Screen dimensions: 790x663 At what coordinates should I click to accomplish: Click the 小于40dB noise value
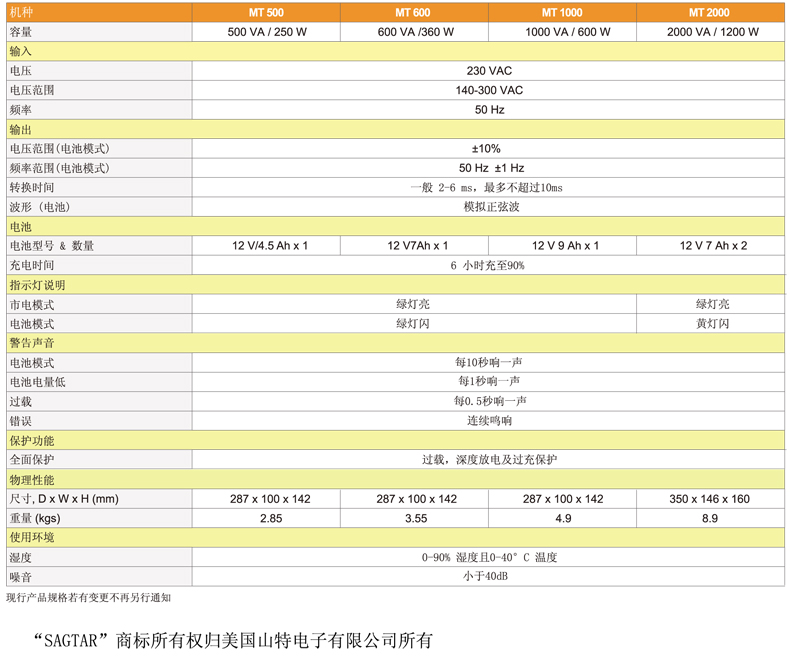487,576
